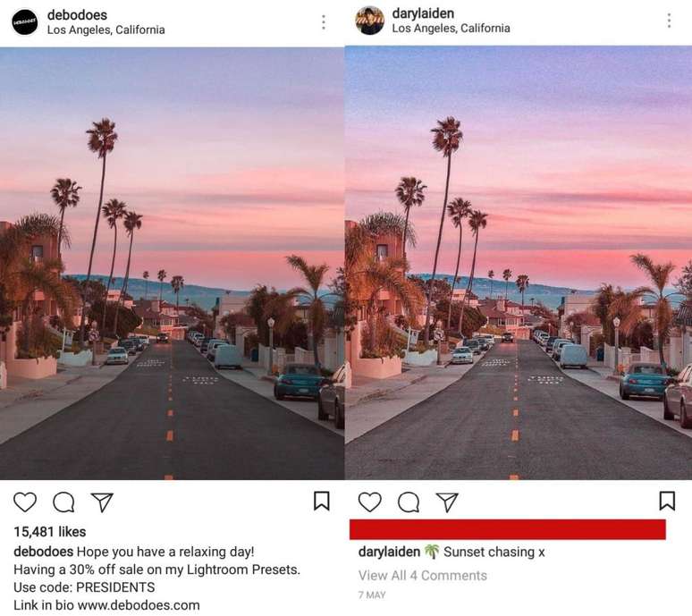View the 15,481 likes list
Image resolution: width=692 pixels, height=616 pixels.
pos(50,531)
